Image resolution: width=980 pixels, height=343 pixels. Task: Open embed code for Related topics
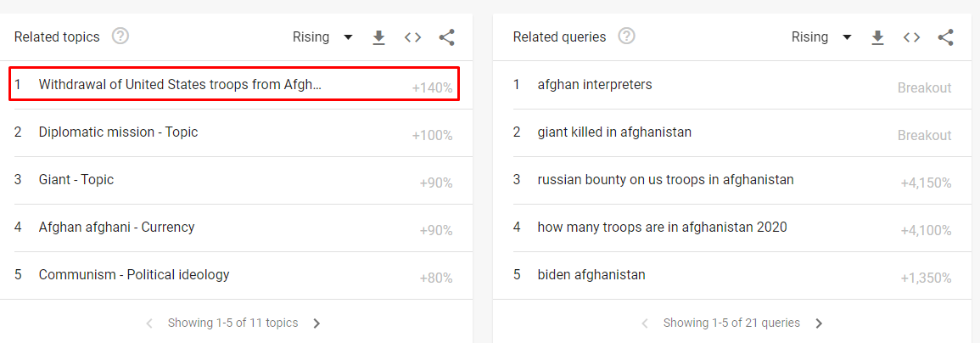pyautogui.click(x=412, y=37)
